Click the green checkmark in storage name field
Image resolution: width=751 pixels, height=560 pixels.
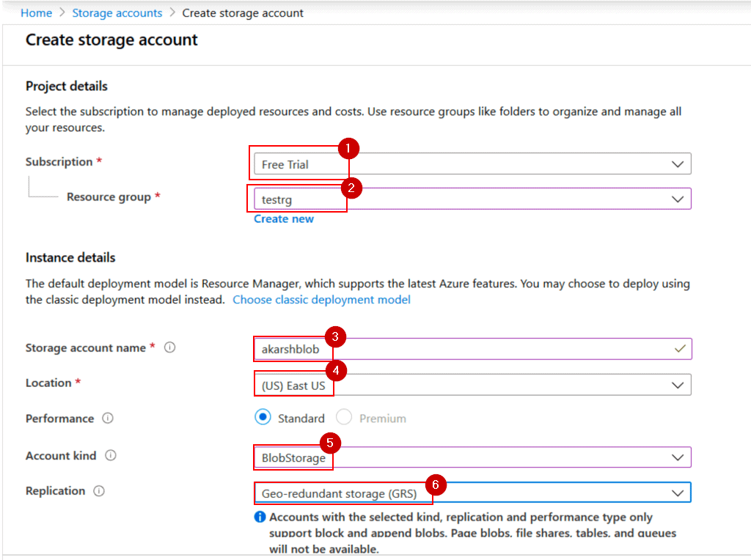pyautogui.click(x=679, y=349)
